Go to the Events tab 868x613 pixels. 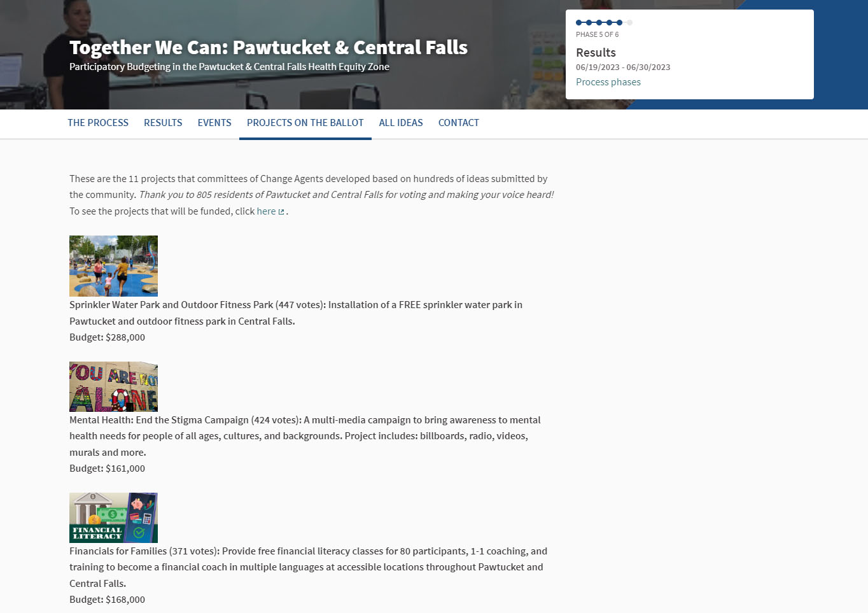pyautogui.click(x=214, y=123)
